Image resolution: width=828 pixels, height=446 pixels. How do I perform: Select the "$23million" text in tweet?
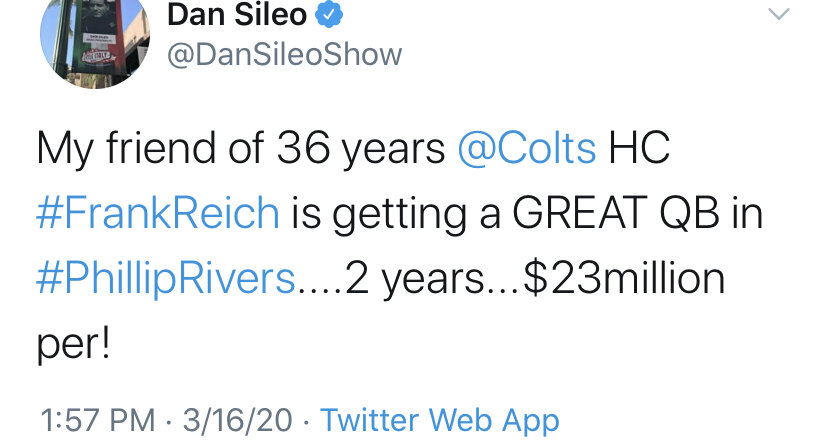[626, 279]
